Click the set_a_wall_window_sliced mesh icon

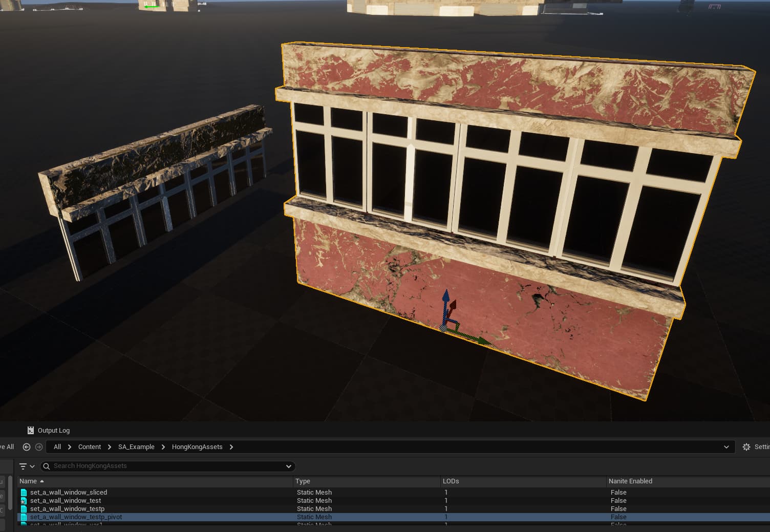click(24, 493)
